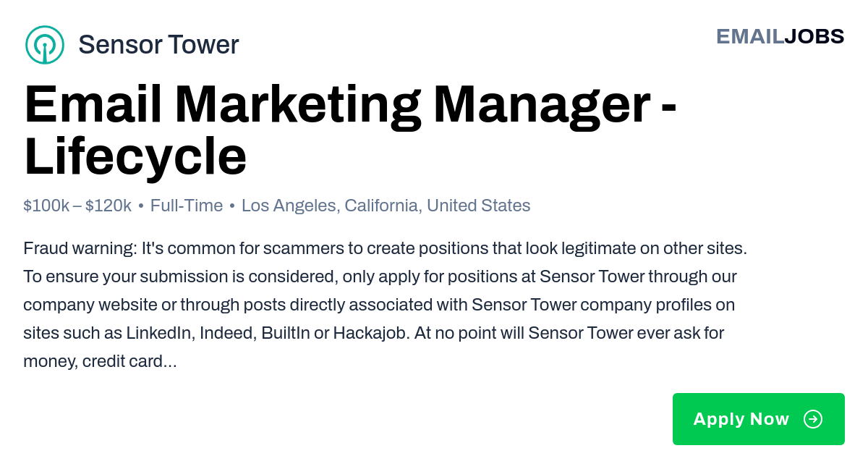Open the EMAILJOBS site logo
The width and height of the screenshot is (868, 456).
[780, 36]
